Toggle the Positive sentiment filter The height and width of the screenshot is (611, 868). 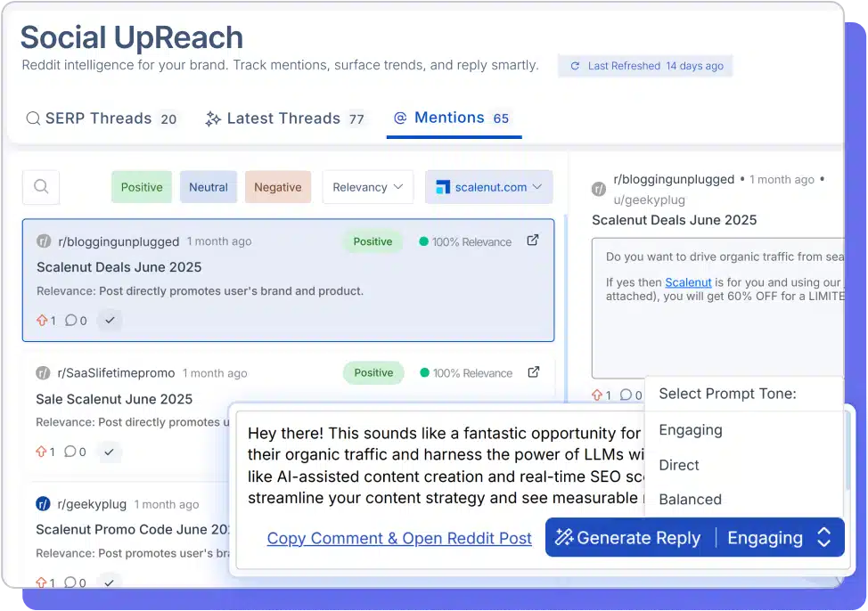(142, 187)
